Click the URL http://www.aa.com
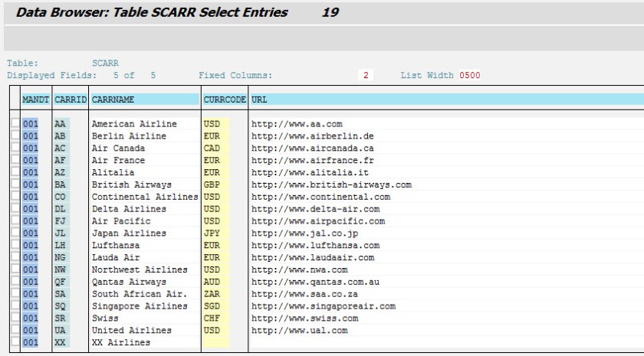 [x=297, y=124]
